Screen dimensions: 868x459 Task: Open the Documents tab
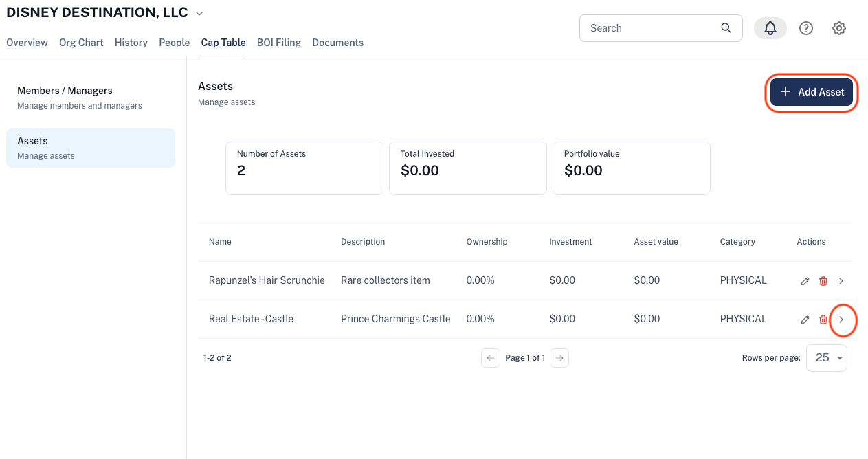[x=338, y=43]
